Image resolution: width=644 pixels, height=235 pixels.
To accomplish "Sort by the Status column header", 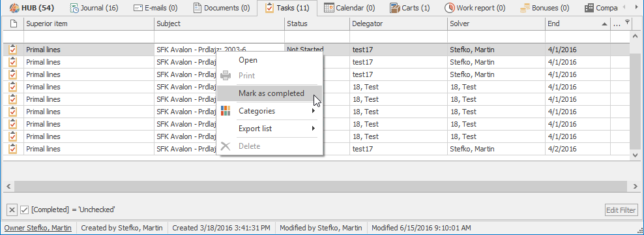I will (317, 24).
